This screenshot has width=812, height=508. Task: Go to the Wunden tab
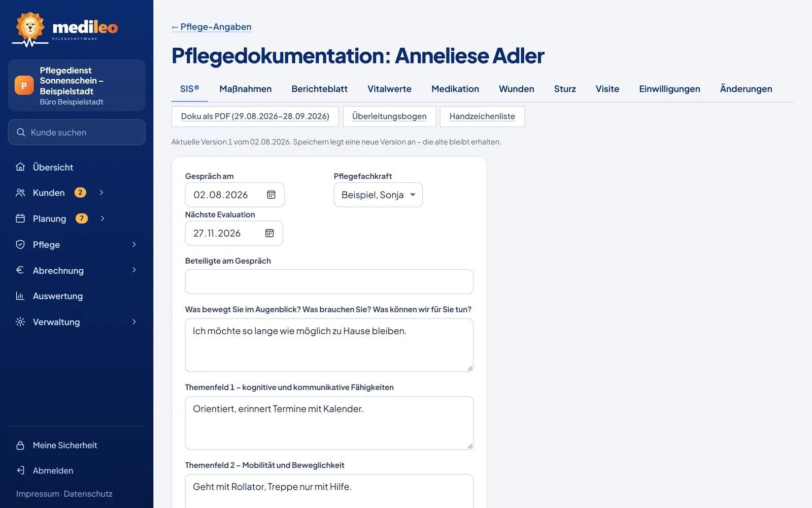[x=517, y=89]
